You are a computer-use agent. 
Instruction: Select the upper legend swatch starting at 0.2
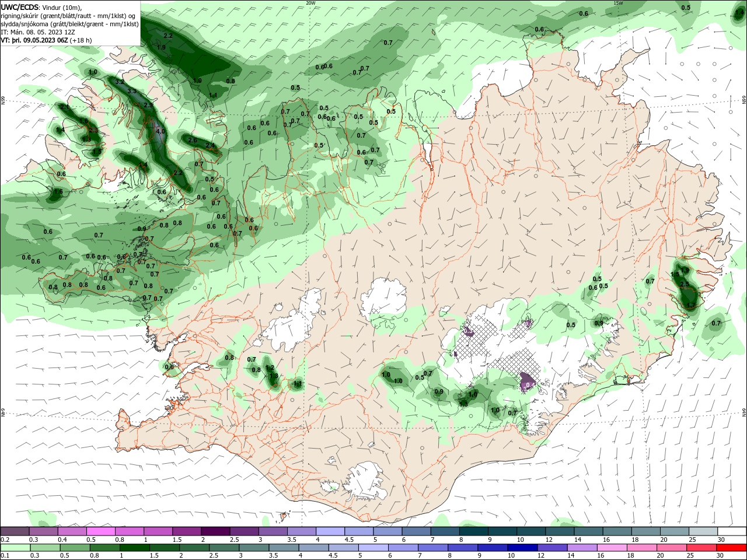15,531
